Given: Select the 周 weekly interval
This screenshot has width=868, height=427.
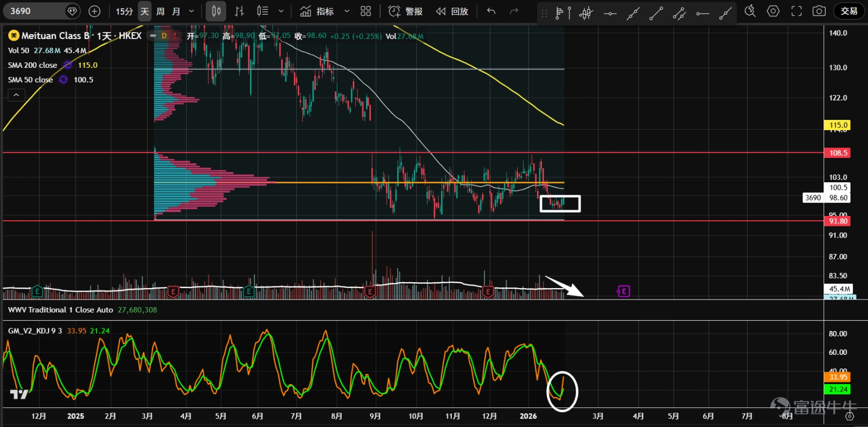Looking at the screenshot, I should (161, 11).
